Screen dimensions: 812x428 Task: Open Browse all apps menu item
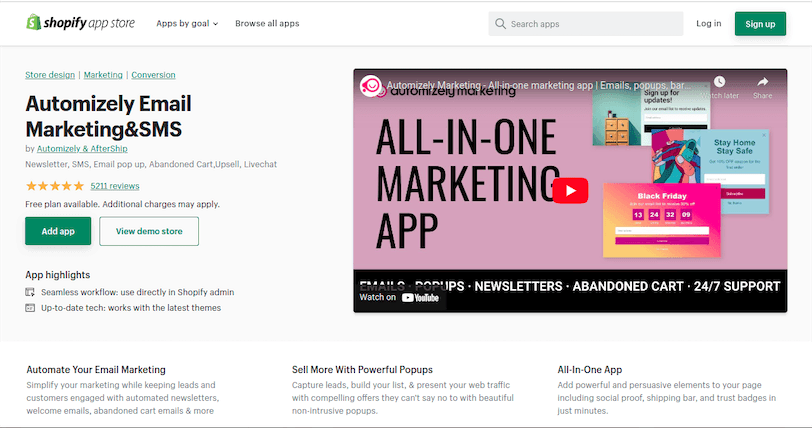(267, 23)
